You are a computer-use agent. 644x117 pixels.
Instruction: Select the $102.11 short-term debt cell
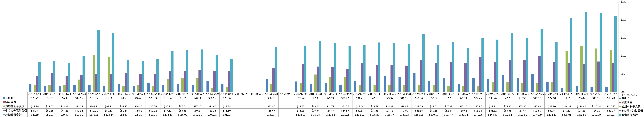click(x=94, y=107)
